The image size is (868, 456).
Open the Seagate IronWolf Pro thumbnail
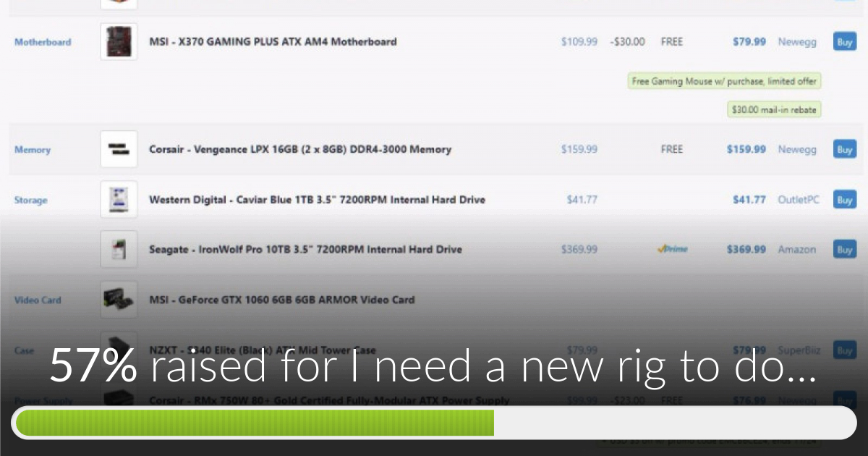(119, 250)
